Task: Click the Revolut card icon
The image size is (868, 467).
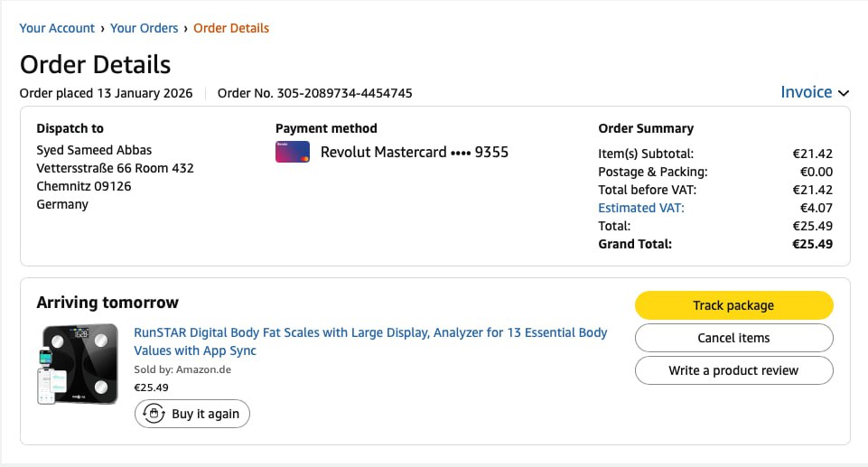Action: [x=293, y=152]
